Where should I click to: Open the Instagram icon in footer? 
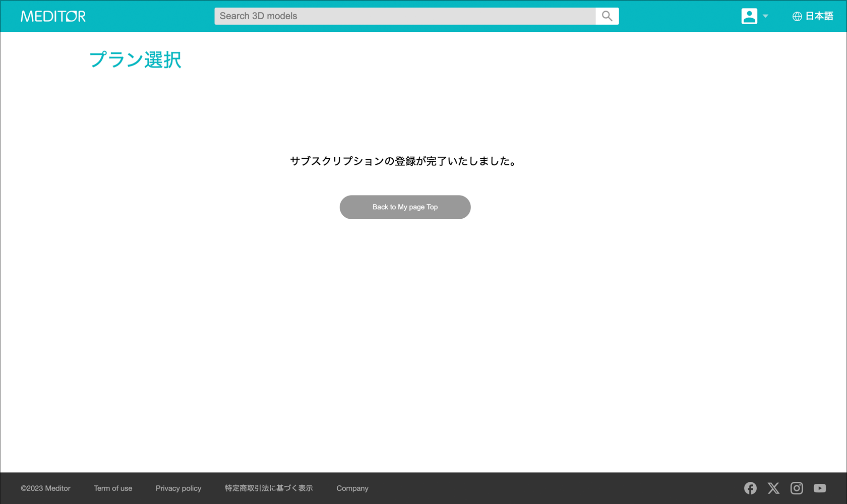click(x=797, y=488)
